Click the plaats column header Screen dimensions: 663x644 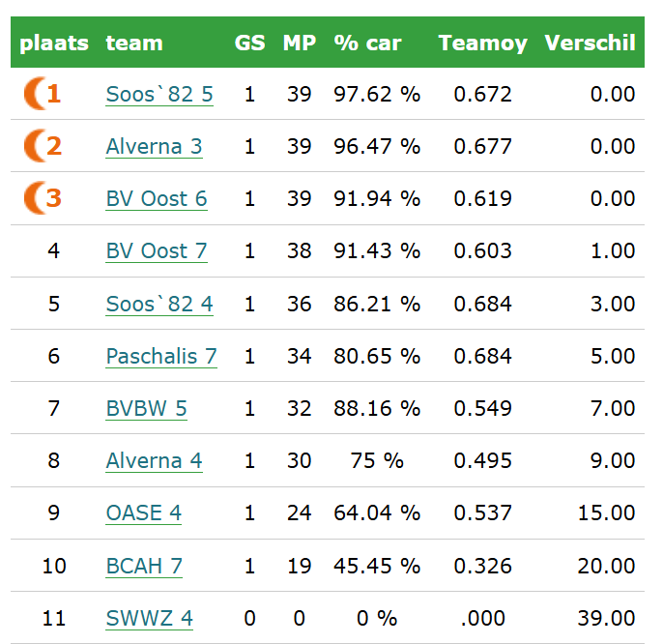54,43
